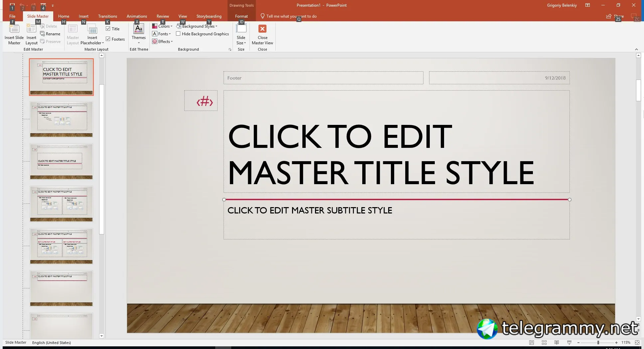Click the Fonts icon in Background group
This screenshot has height=349, width=644.
click(154, 34)
